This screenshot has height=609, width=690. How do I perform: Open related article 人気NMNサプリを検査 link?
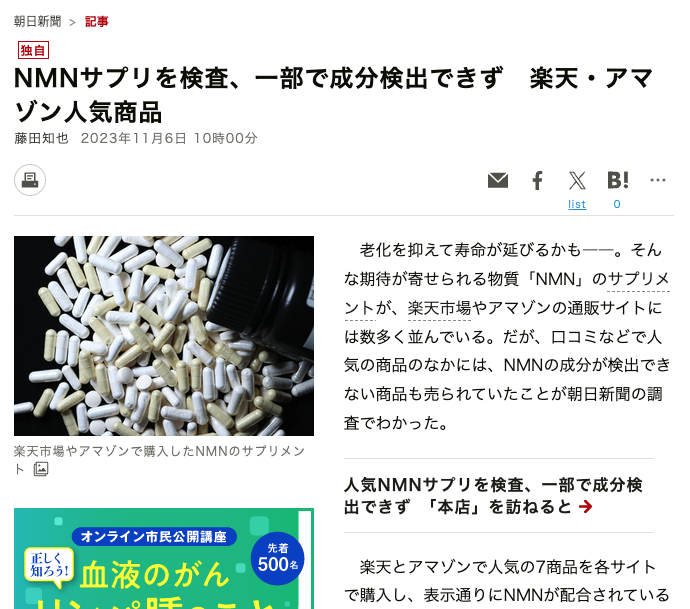pos(493,496)
